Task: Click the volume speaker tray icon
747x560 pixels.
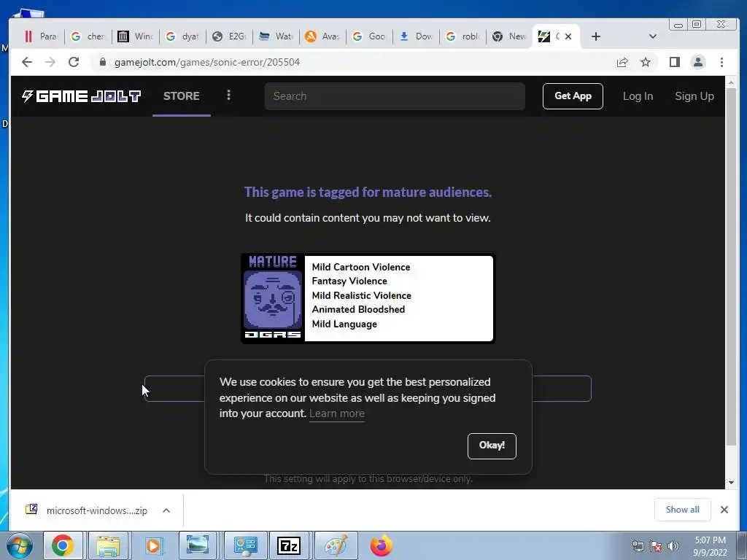Action: pyautogui.click(x=673, y=546)
